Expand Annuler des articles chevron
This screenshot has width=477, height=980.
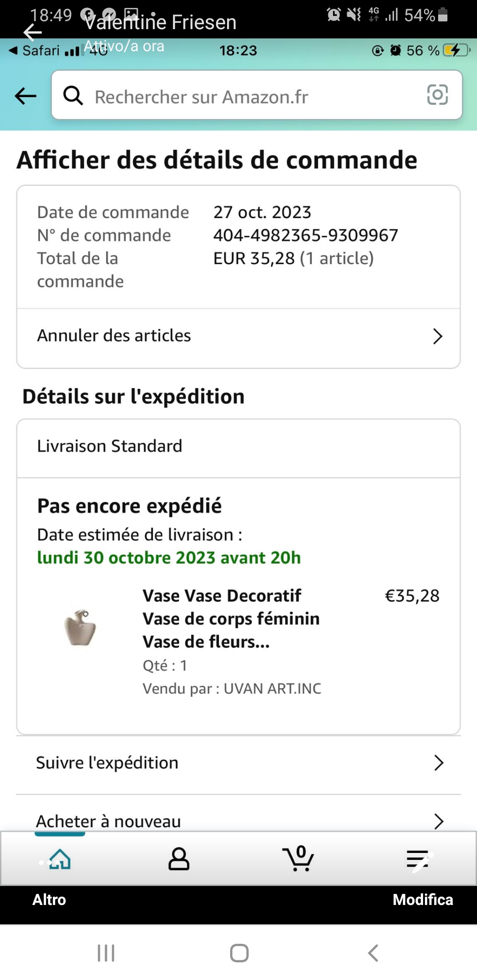point(437,336)
